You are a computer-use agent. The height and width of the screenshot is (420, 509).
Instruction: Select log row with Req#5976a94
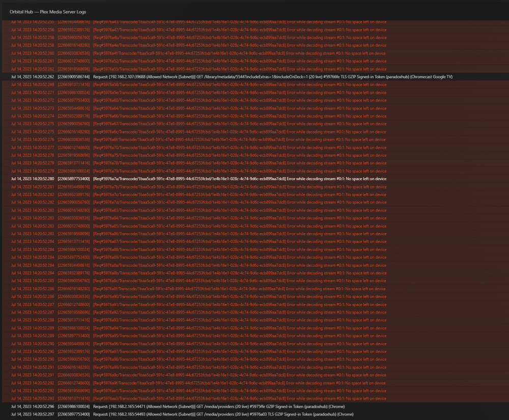(254, 328)
